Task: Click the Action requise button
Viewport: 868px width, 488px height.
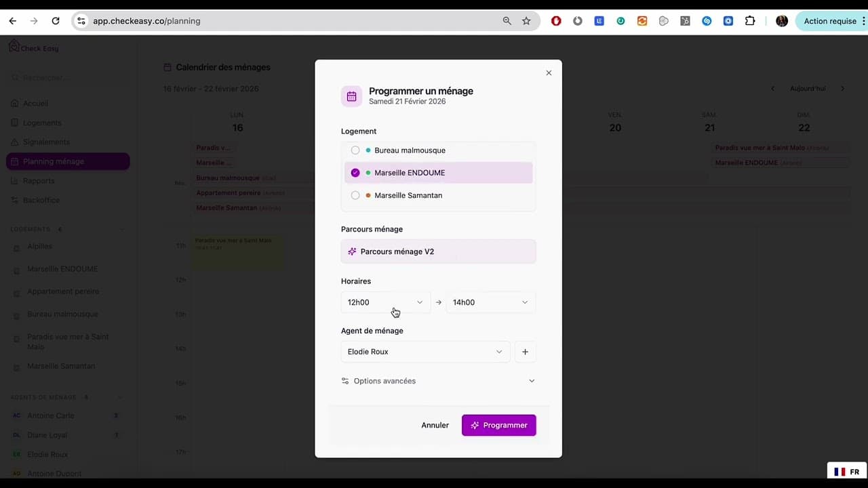Action: click(830, 21)
